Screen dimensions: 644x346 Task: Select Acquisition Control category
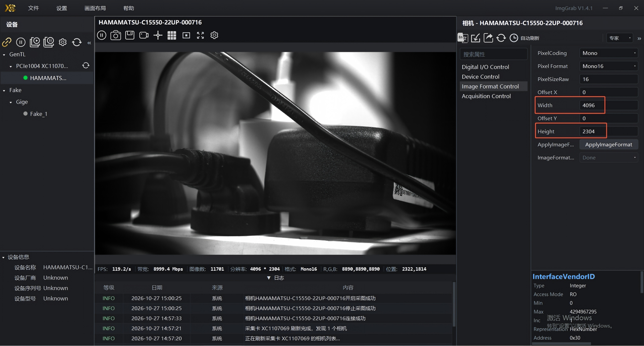click(493, 96)
